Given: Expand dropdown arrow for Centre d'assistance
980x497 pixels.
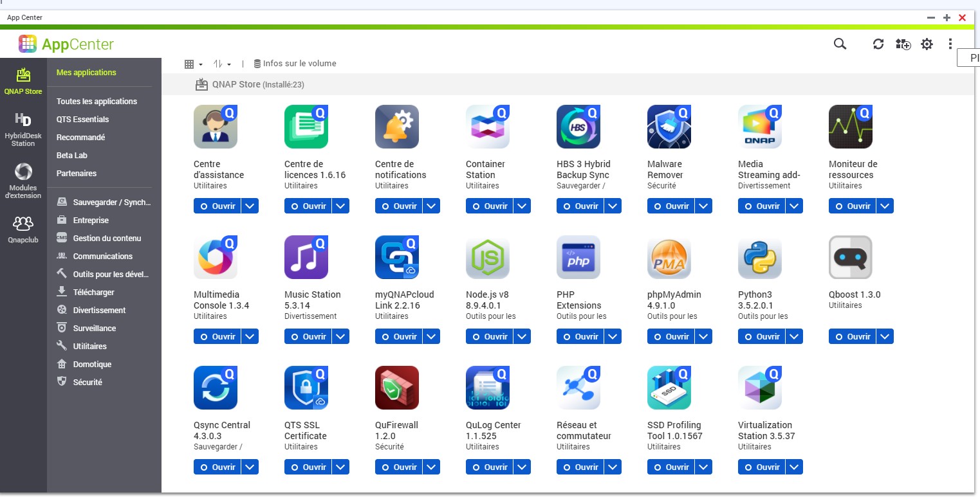Looking at the screenshot, I should click(x=250, y=206).
